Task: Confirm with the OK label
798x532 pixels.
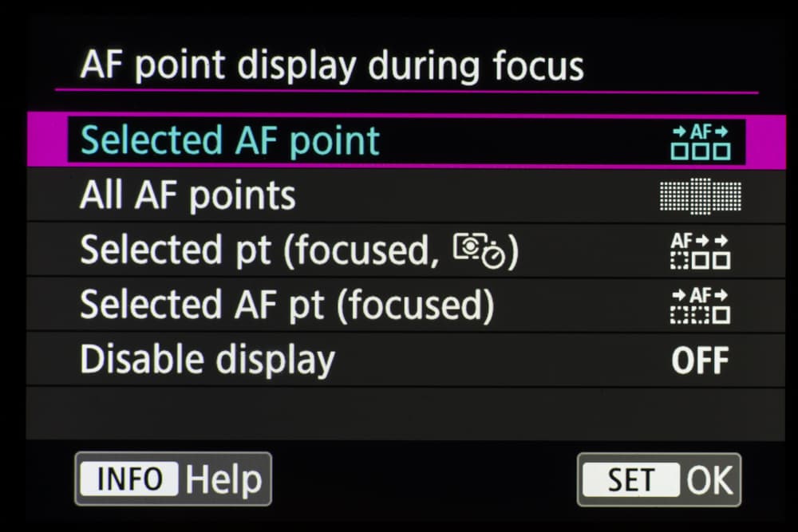Action: click(709, 479)
